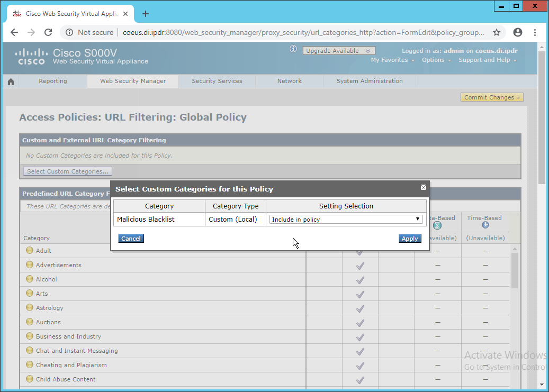Click the category list inner scrollbar
This screenshot has width=549, height=392.
515,270
